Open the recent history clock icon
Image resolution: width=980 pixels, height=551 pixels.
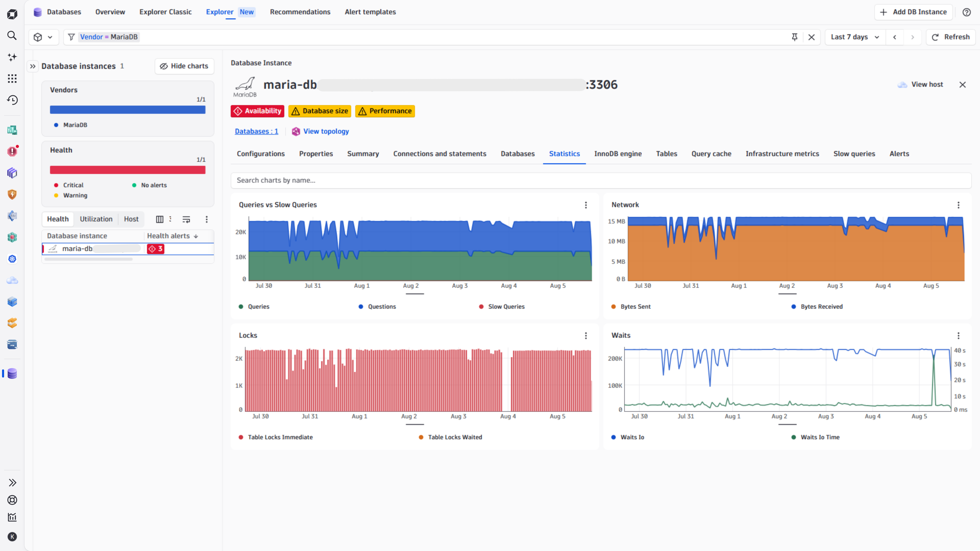12,100
